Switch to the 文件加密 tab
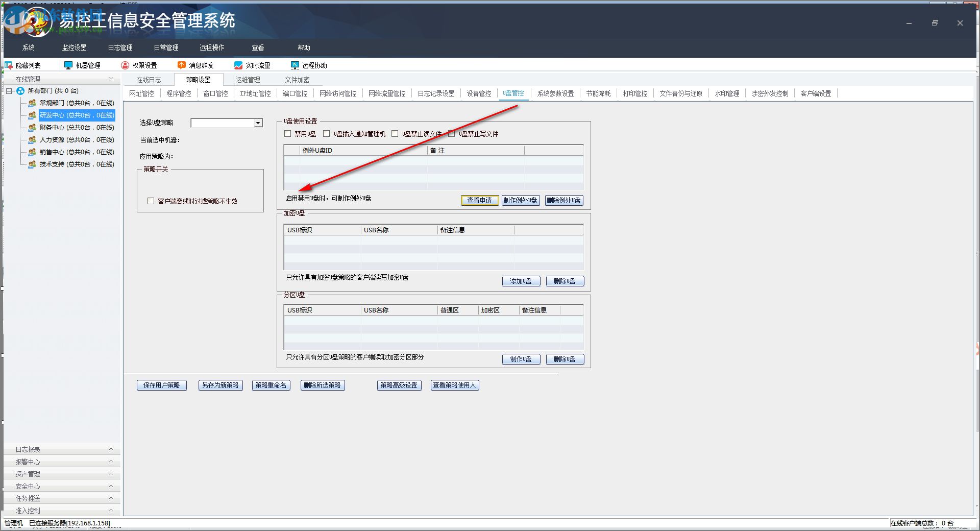 [x=298, y=80]
